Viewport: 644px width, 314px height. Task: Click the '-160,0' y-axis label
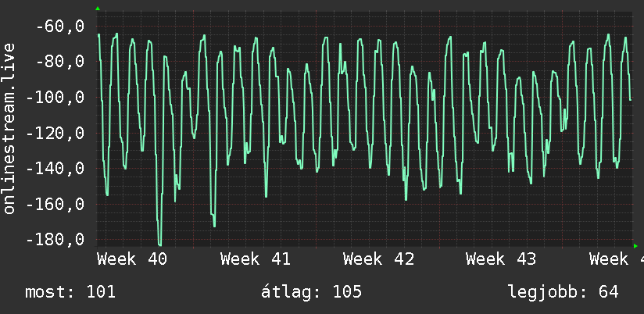pos(55,205)
